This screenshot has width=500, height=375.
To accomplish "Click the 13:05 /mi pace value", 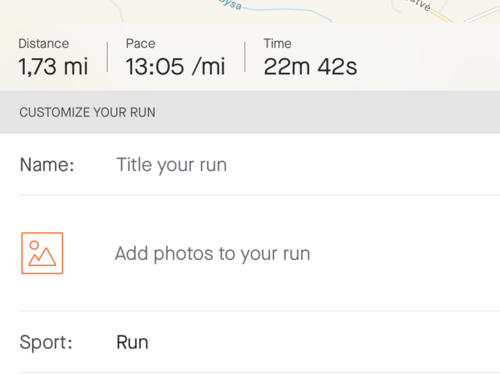I will [x=175, y=66].
